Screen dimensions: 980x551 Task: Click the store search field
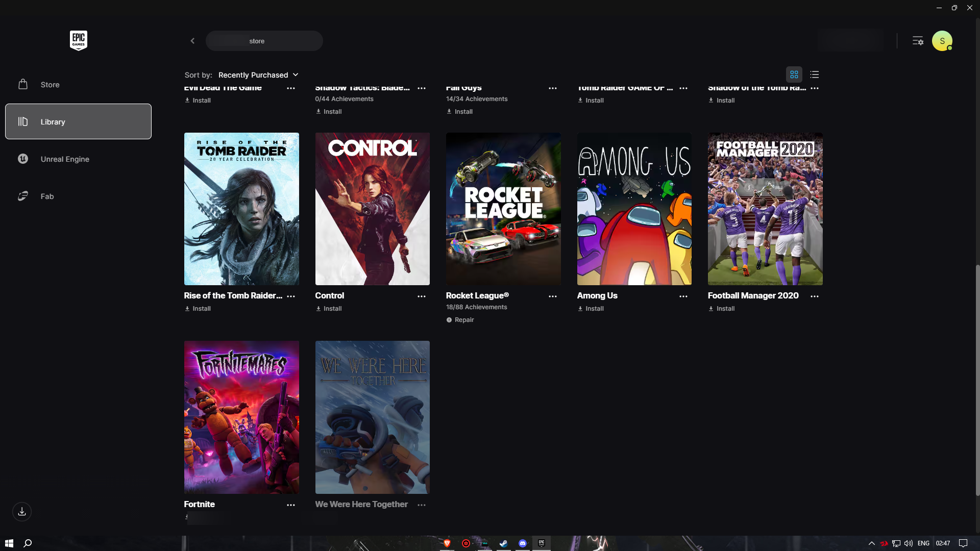[x=264, y=41]
